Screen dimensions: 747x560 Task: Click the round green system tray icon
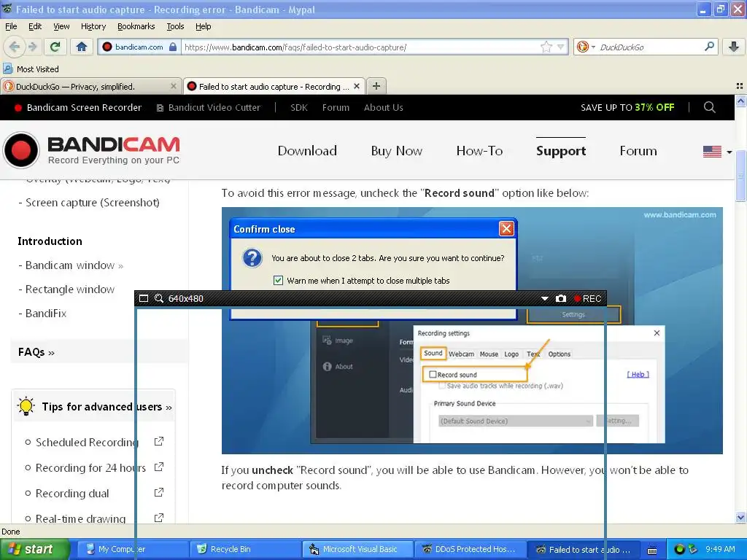click(679, 549)
